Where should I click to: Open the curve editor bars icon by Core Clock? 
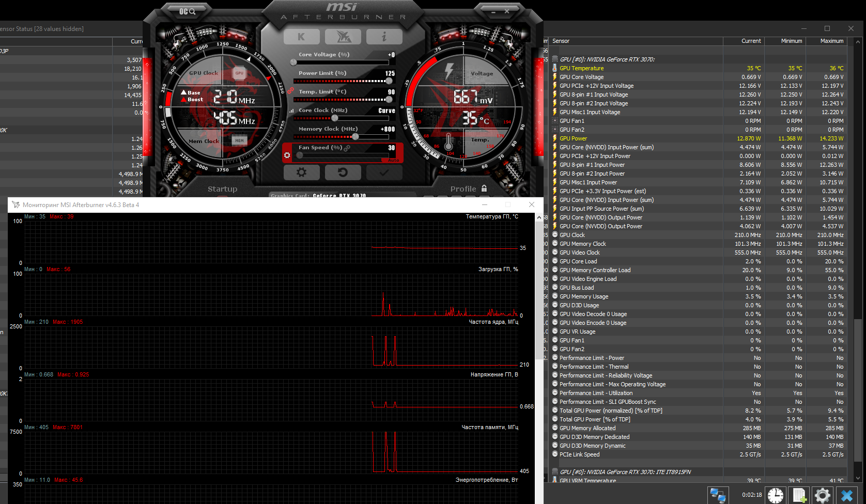[292, 111]
